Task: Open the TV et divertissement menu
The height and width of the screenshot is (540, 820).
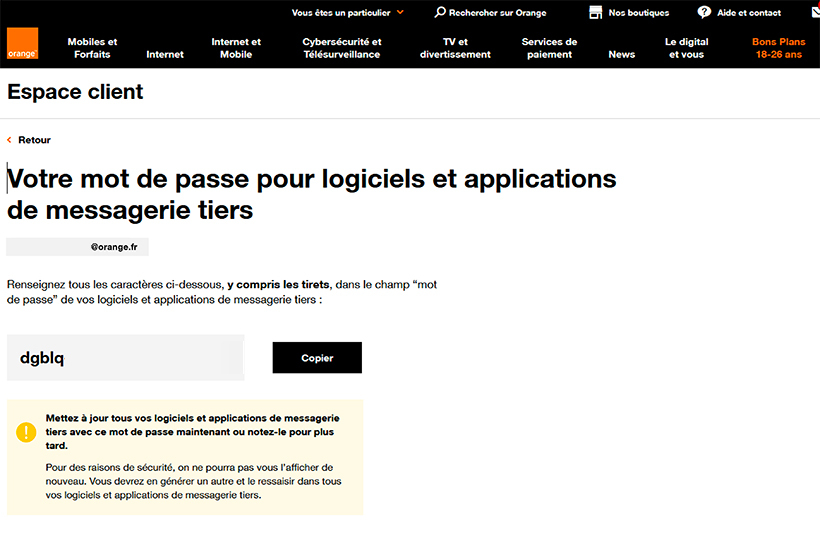Action: coord(455,48)
